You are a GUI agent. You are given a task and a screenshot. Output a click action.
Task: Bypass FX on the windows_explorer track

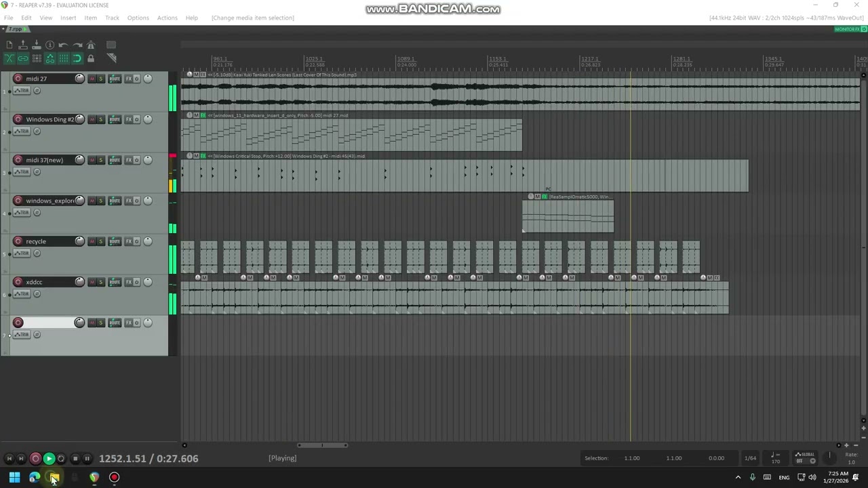tap(137, 201)
